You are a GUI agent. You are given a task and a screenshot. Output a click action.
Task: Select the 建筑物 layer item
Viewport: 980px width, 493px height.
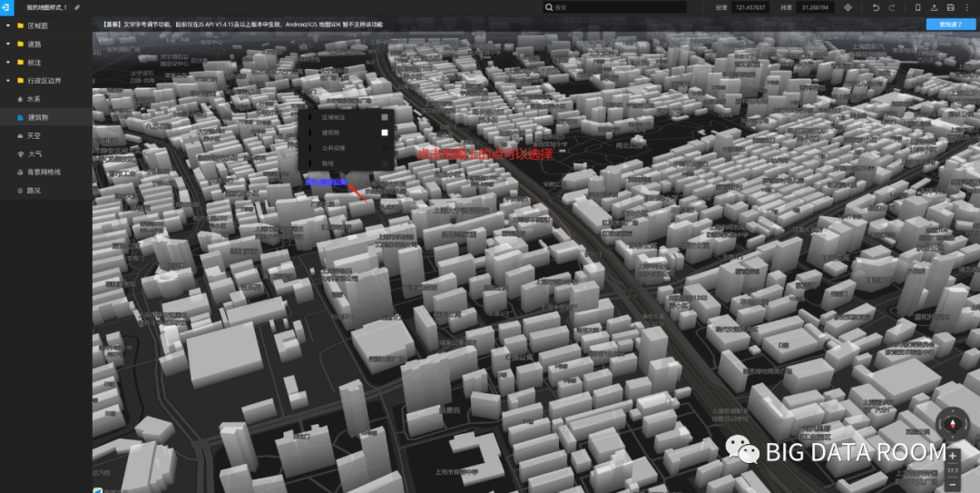coord(46,117)
